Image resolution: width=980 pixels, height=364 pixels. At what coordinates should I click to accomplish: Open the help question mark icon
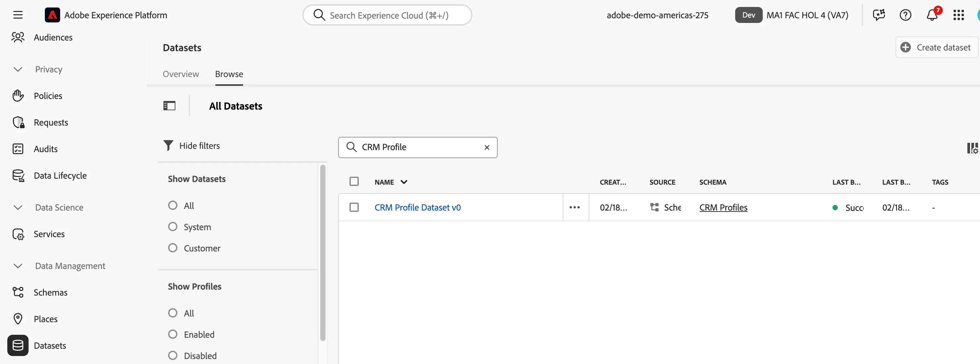click(x=906, y=15)
